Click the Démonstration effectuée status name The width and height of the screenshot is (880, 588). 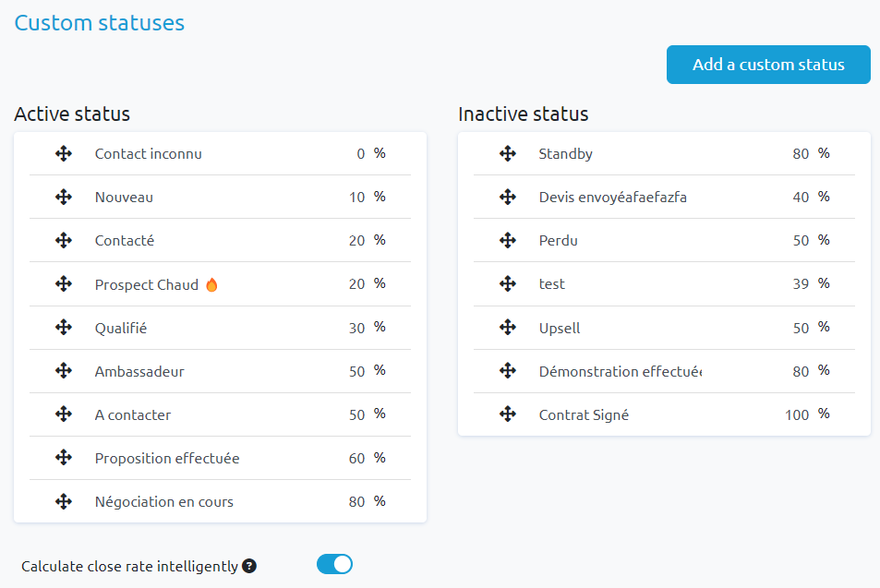click(621, 371)
